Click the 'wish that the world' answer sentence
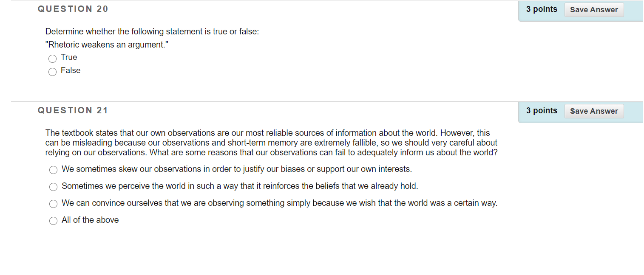The image size is (644, 275). (279, 203)
